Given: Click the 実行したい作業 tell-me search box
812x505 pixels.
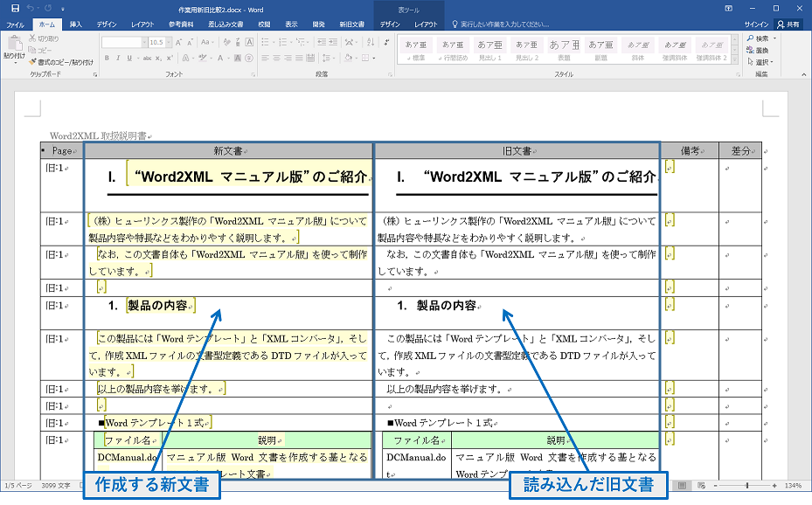Looking at the screenshot, I should pyautogui.click(x=500, y=24).
